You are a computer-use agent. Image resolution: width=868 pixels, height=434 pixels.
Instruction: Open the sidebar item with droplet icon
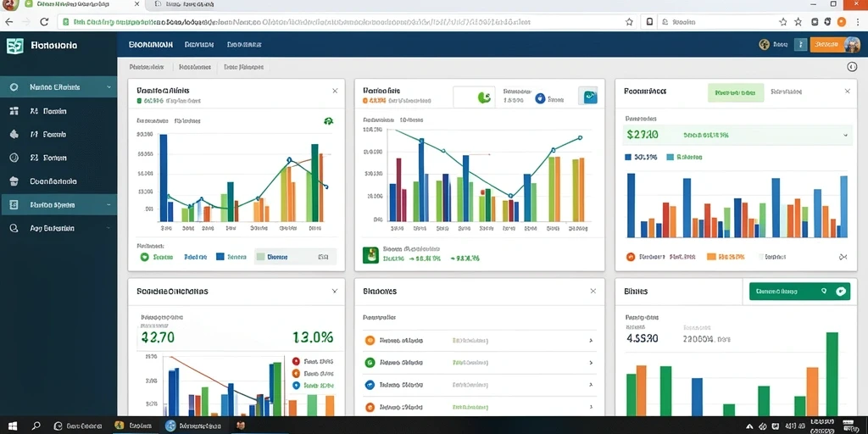pyautogui.click(x=58, y=134)
